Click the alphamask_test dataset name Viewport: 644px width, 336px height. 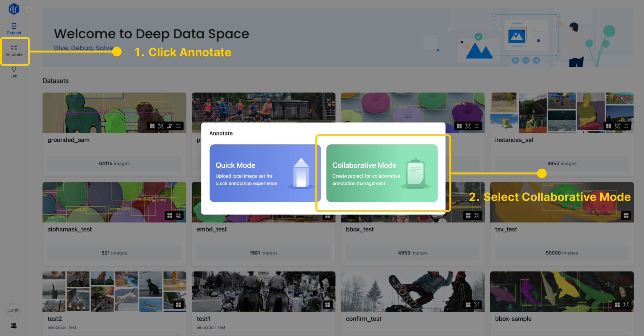point(70,229)
